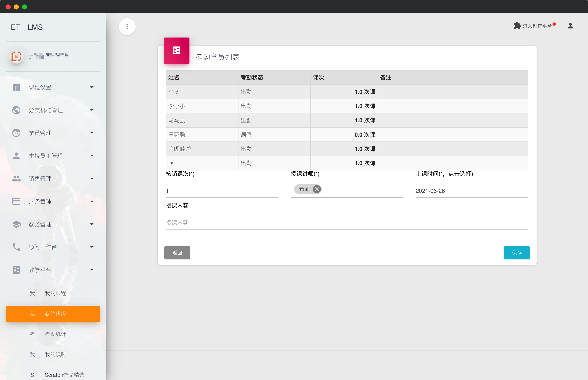Click the three-dot menu button

click(x=127, y=27)
